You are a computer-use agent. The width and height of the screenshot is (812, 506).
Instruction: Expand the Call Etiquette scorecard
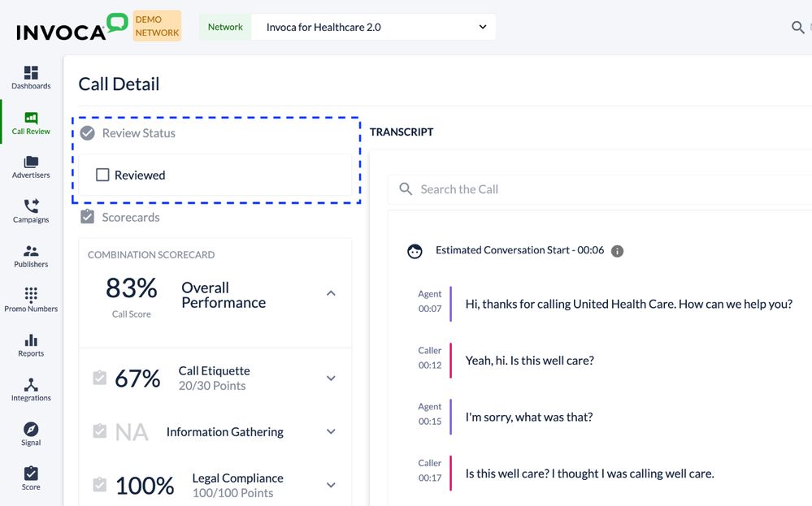click(x=331, y=378)
